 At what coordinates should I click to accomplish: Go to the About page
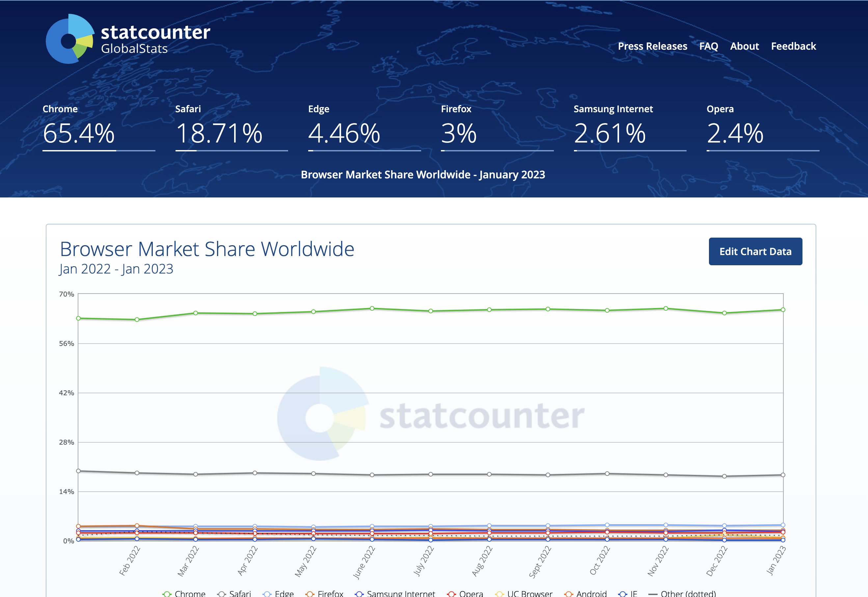[x=744, y=46]
